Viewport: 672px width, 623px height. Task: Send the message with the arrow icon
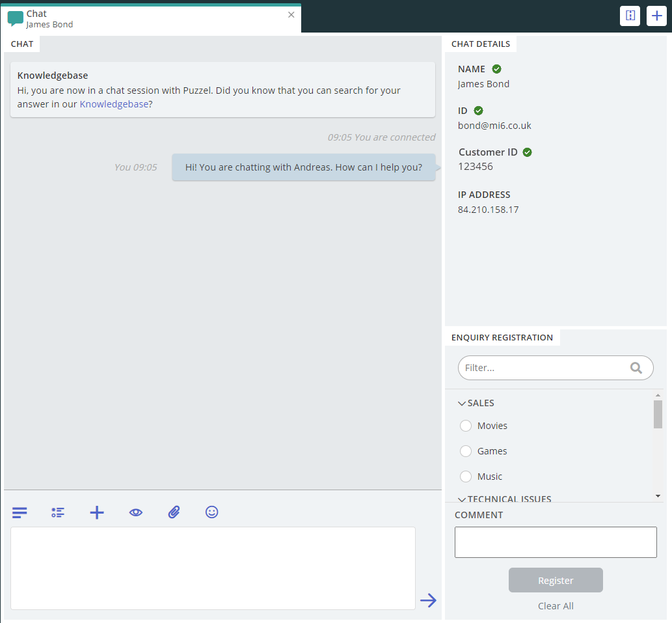tap(428, 600)
